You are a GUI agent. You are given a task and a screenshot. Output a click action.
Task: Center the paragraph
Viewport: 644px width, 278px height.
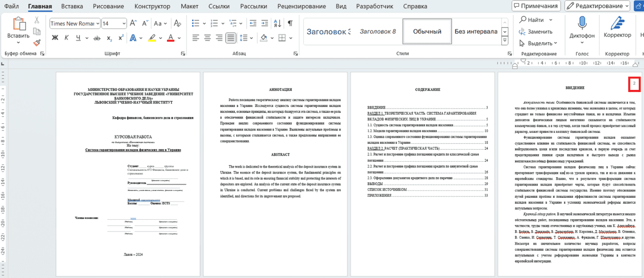tap(208, 38)
